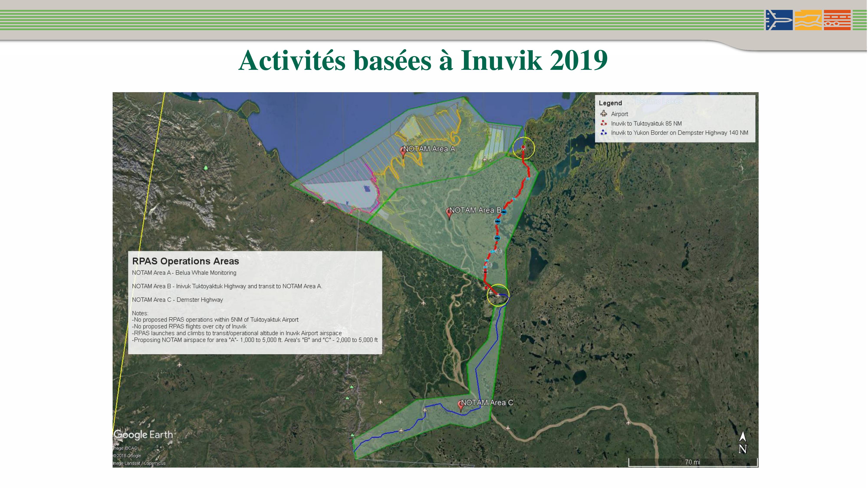Image resolution: width=868 pixels, height=488 pixels.
Task: Click 'Inuvik to Yukon Border on Dempster Highway 140 NM'
Action: [680, 133]
